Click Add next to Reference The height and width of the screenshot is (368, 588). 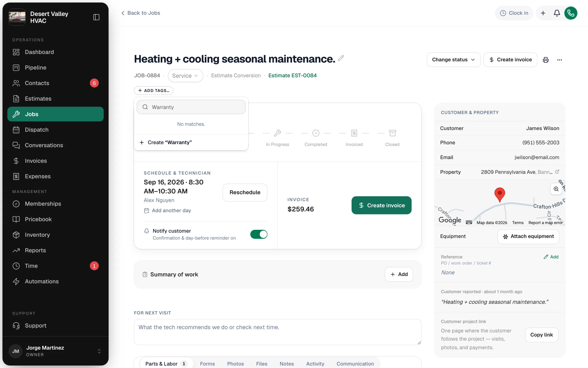tap(551, 257)
